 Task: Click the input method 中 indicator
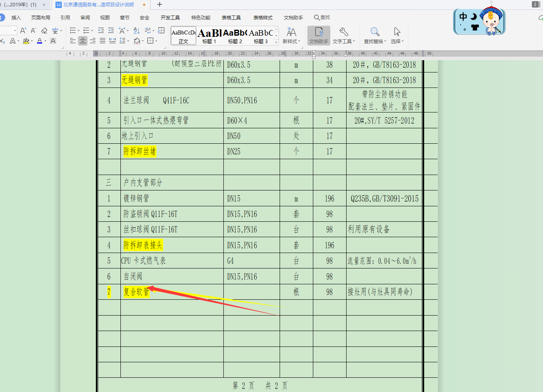tap(463, 17)
